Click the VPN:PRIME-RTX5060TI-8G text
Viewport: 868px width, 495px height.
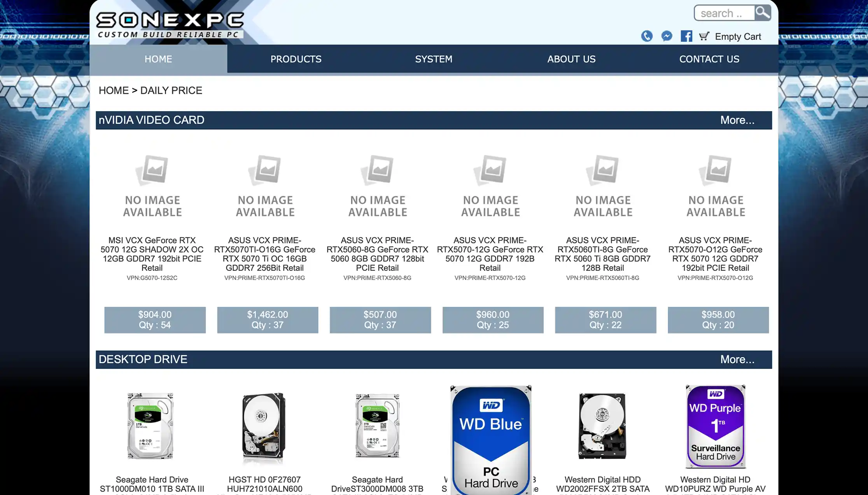[x=603, y=278]
